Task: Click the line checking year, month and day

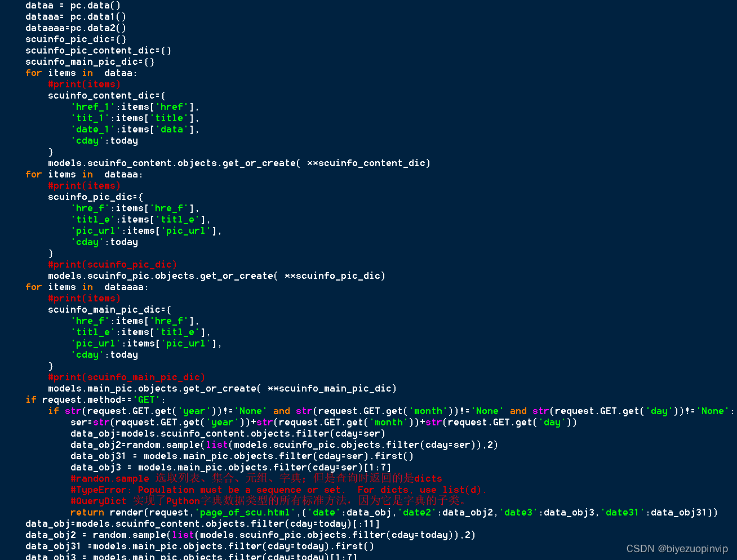Action: click(392, 411)
